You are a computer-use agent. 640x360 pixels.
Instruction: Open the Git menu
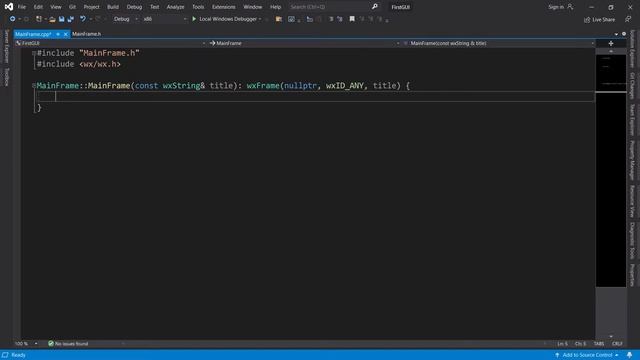72,7
